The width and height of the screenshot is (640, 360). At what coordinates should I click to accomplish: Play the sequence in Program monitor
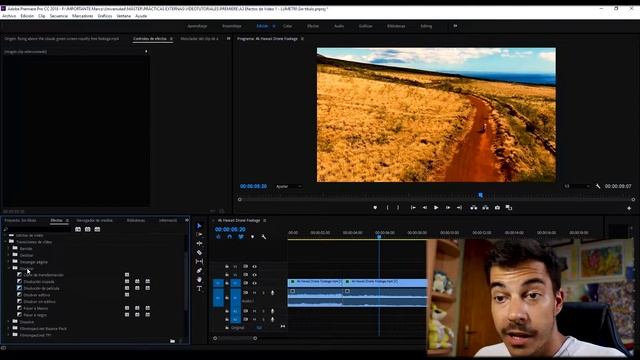(x=436, y=208)
